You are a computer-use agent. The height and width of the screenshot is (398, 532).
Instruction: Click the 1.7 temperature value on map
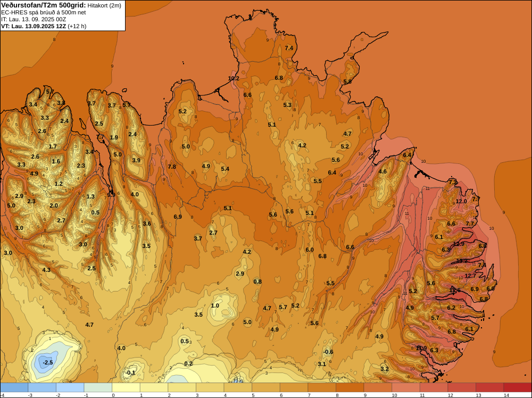click(53, 146)
